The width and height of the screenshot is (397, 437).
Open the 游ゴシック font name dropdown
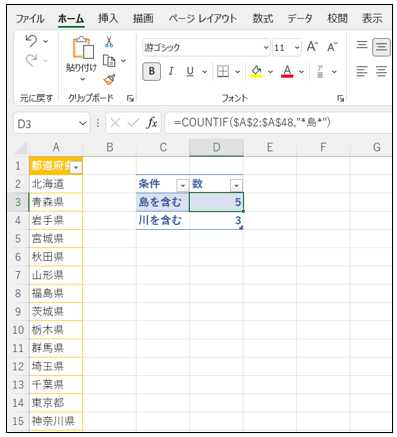266,47
